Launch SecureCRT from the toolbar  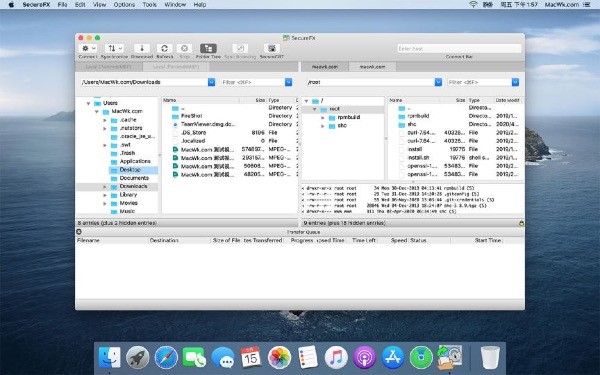272,49
